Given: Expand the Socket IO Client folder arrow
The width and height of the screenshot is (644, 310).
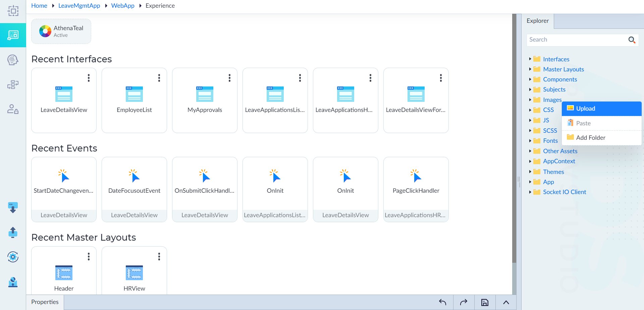Looking at the screenshot, I should (x=530, y=192).
